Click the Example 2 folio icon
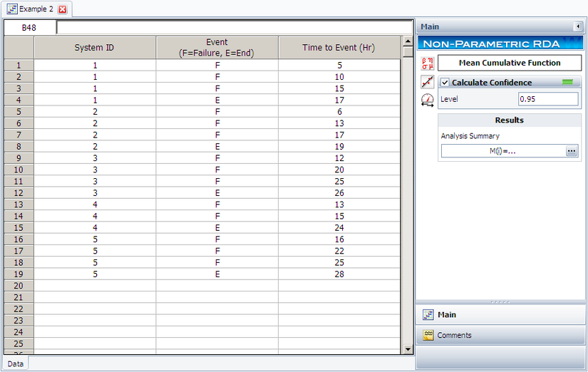 [12, 9]
